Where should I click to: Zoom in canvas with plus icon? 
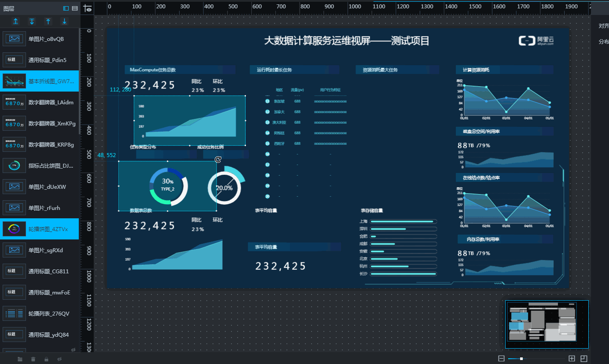[572, 359]
